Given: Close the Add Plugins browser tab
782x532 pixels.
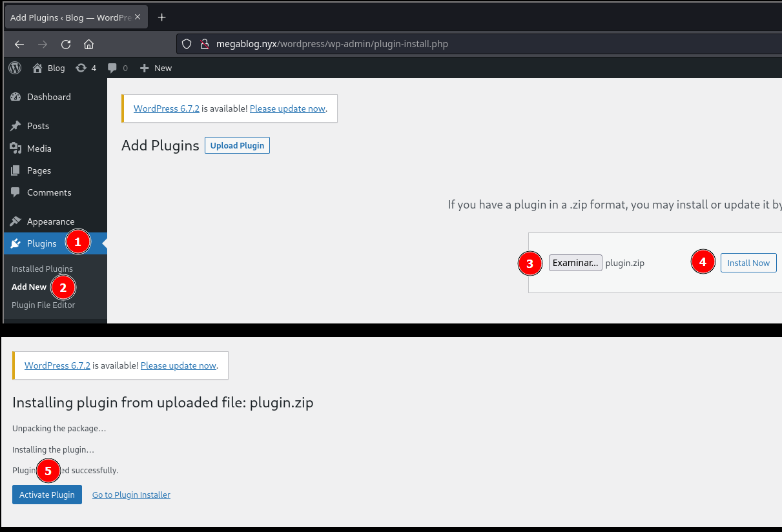Looking at the screenshot, I should [x=138, y=17].
